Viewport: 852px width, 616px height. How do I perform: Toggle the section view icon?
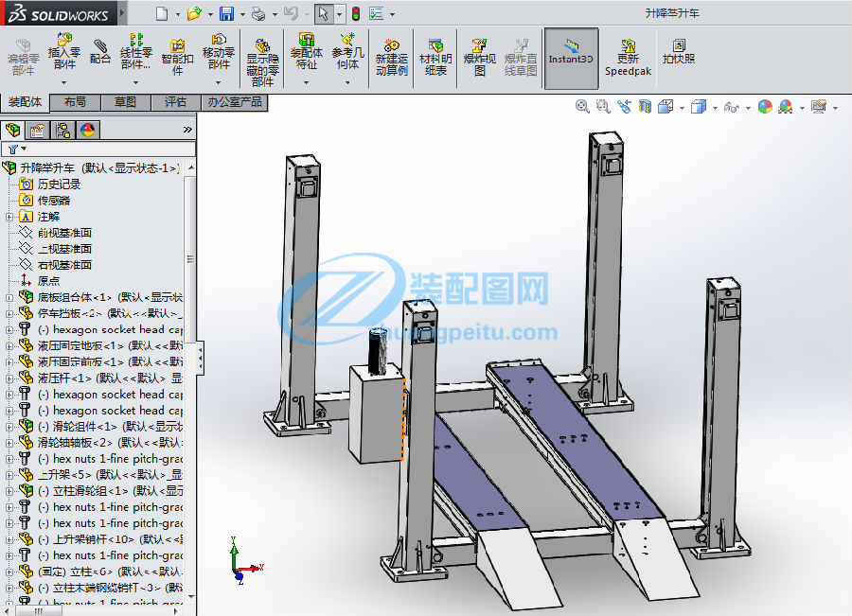click(645, 107)
